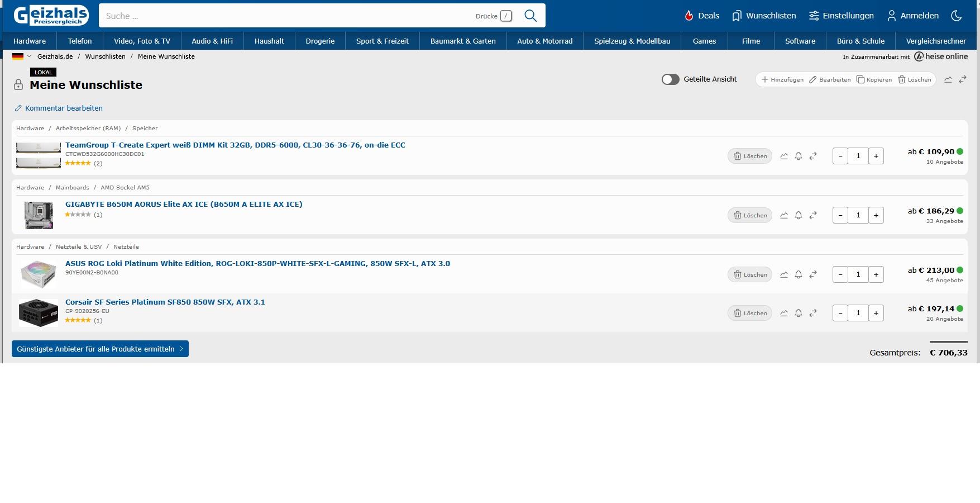Viewport: 980px width, 503px height.
Task: Click wishlist compare arrows icon in header
Action: click(x=963, y=79)
